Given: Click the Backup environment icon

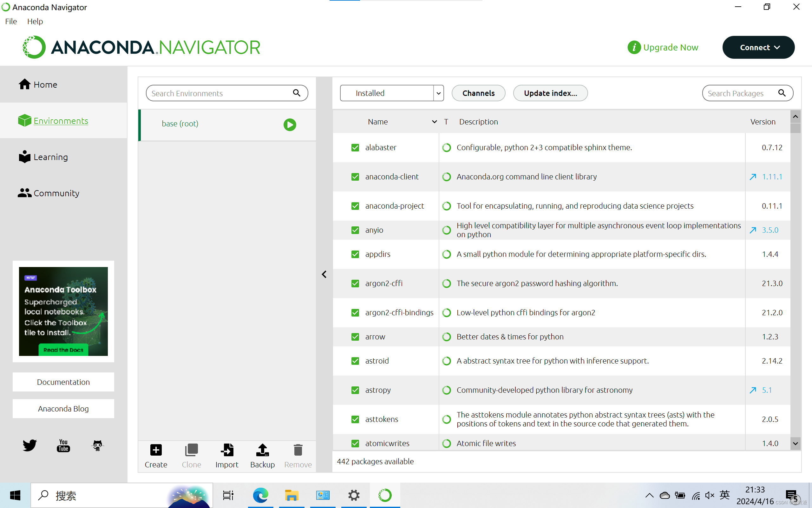Looking at the screenshot, I should (262, 450).
